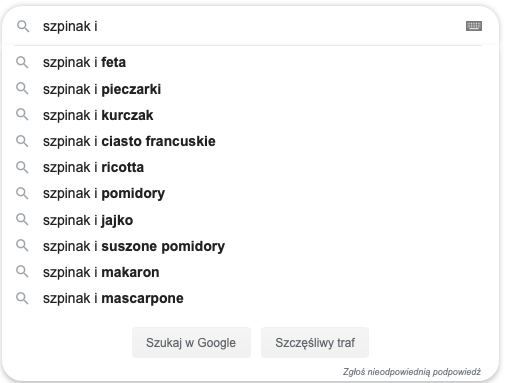
Task: Open the on-screen keyboard icon
Action: (x=474, y=26)
